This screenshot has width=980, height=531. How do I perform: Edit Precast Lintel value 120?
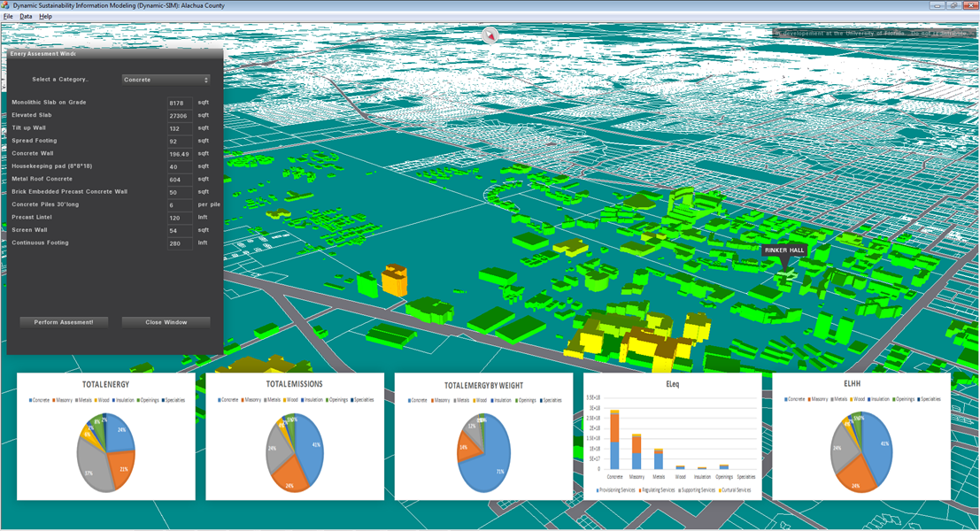pos(180,218)
